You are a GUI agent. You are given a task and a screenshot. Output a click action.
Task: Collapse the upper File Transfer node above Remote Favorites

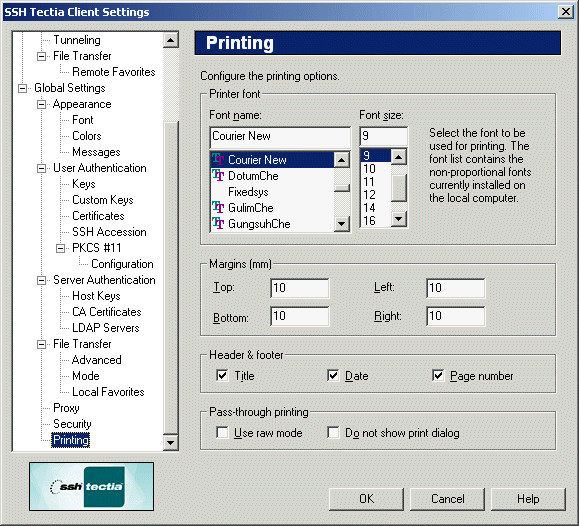42,57
